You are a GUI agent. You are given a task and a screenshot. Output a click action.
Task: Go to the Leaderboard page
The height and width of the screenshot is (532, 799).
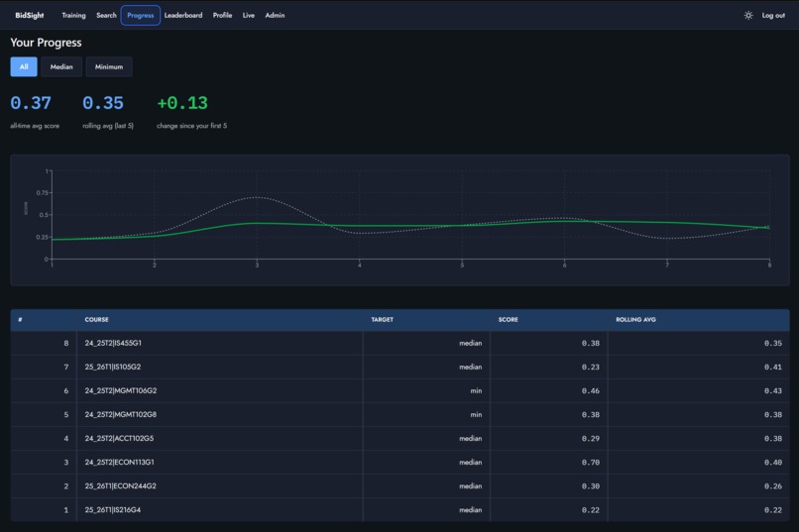183,15
